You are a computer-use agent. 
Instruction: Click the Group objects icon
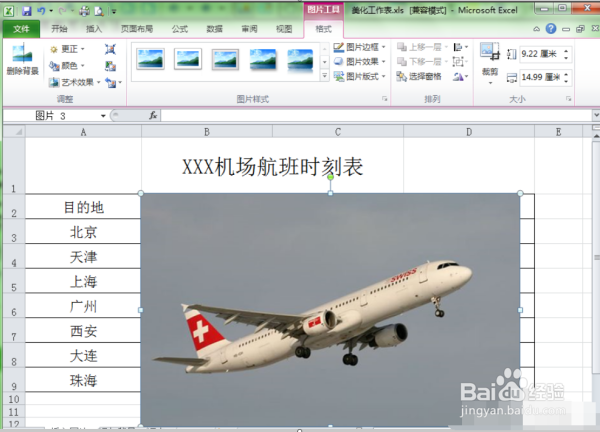point(460,62)
